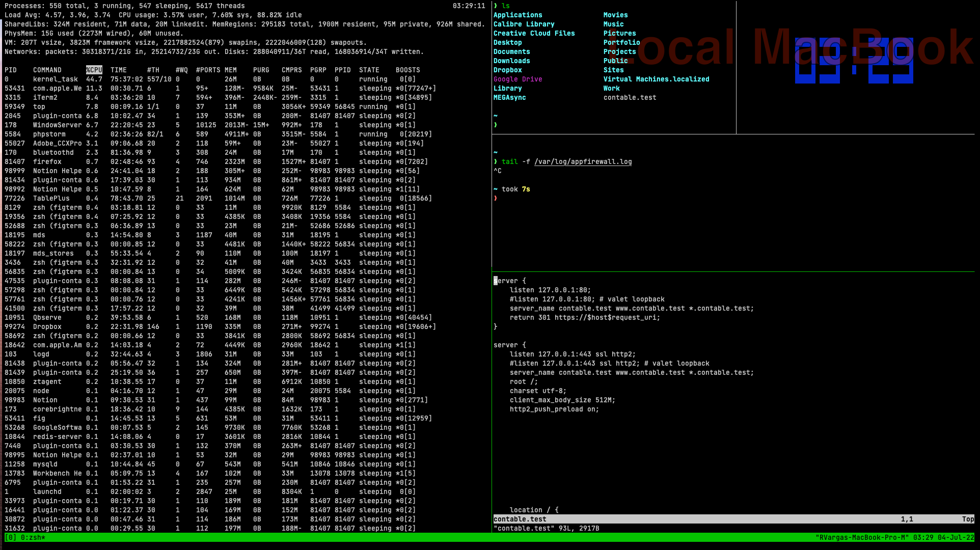Click Work in the ls output
Viewport: 980px width, 550px height.
(612, 88)
